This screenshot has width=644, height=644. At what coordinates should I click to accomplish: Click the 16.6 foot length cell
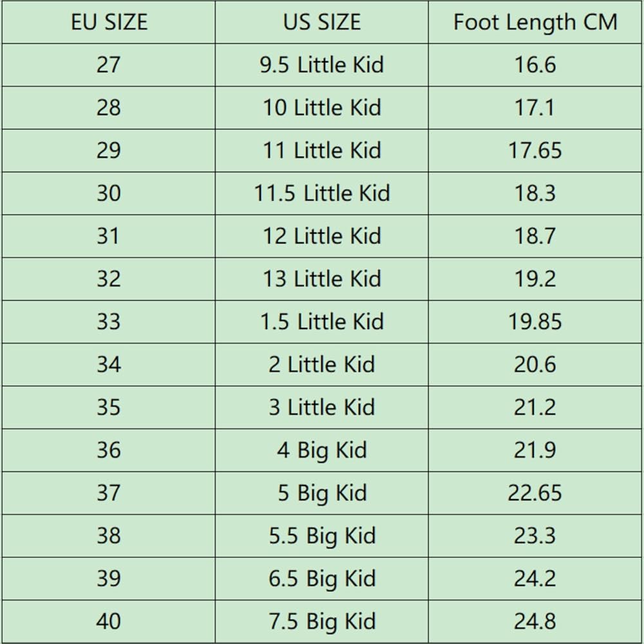pos(535,65)
